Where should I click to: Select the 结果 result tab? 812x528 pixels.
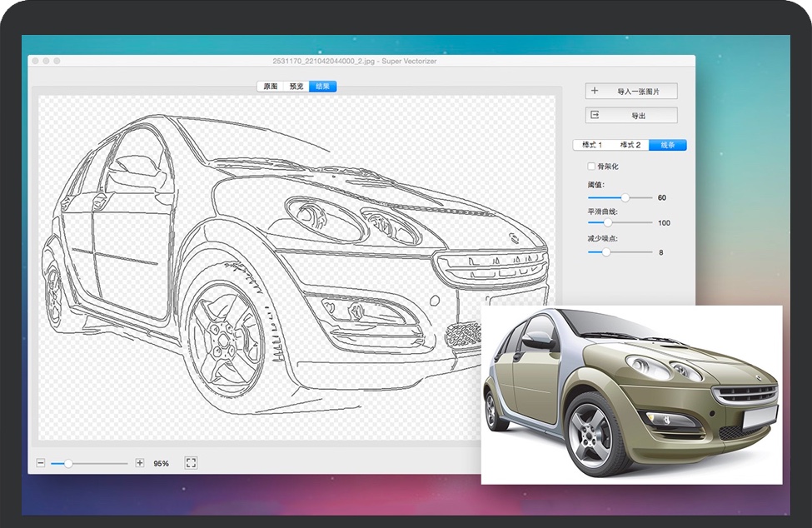(324, 86)
